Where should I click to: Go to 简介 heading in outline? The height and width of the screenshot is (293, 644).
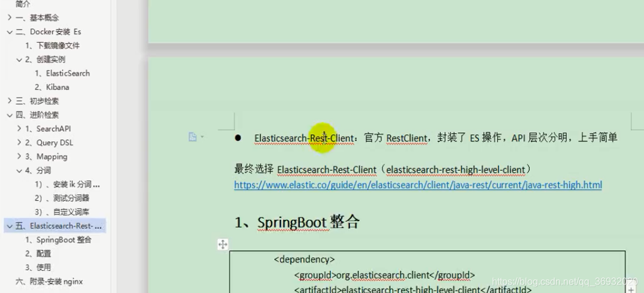[x=22, y=4]
